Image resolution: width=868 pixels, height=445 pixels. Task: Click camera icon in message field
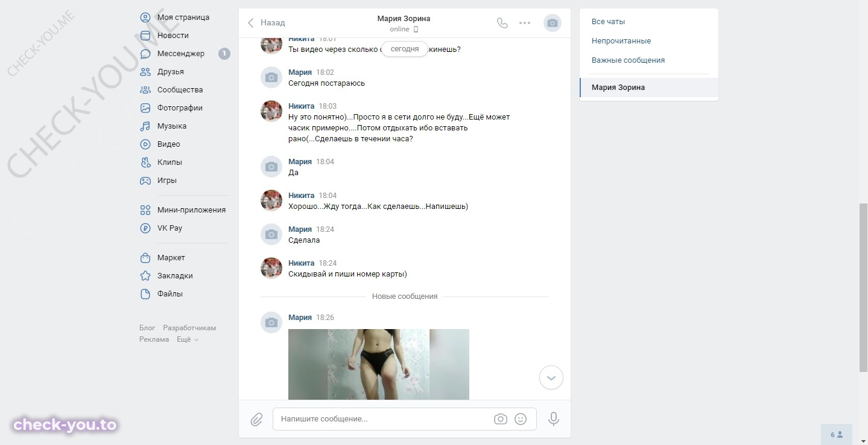[500, 419]
